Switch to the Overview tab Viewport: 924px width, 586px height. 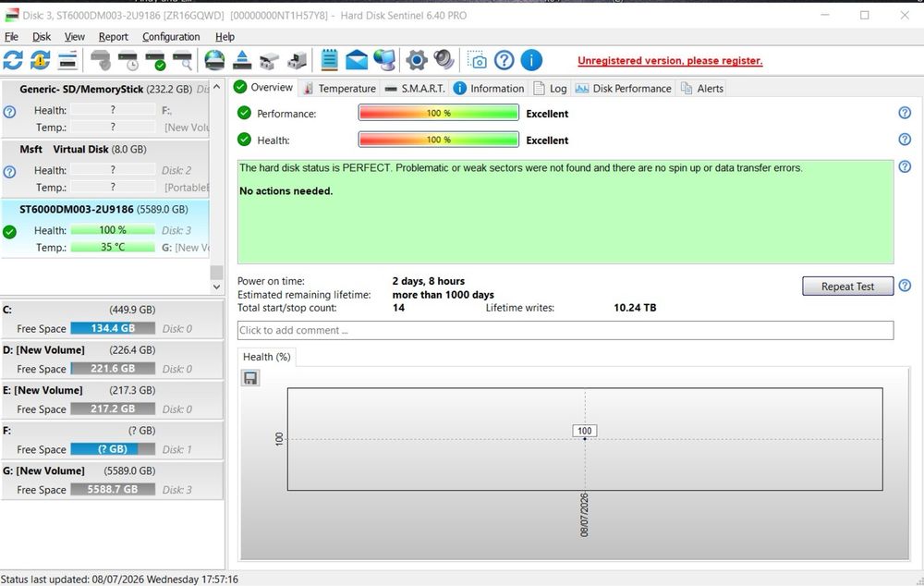point(263,87)
